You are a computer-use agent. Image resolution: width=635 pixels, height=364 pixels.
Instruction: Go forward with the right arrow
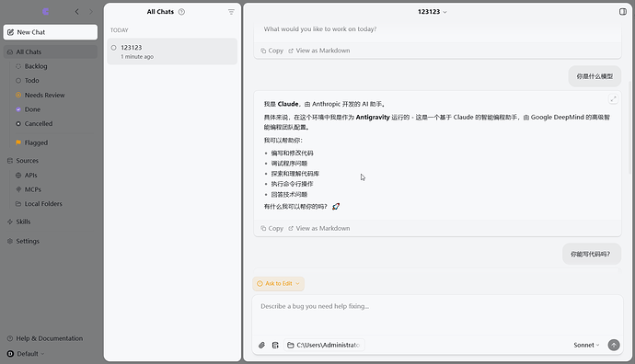pyautogui.click(x=91, y=12)
